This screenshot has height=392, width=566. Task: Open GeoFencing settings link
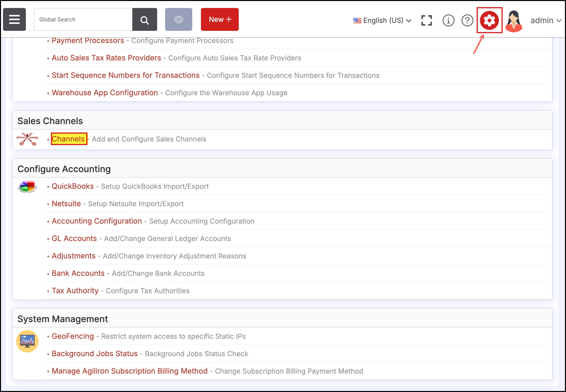73,336
